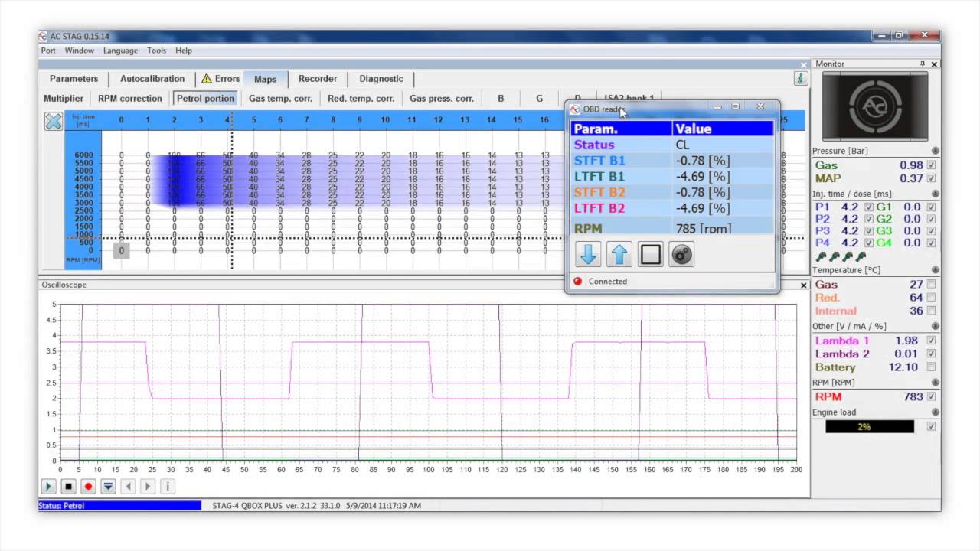Select the RPM correction map
This screenshot has height=551, width=980.
tap(130, 98)
